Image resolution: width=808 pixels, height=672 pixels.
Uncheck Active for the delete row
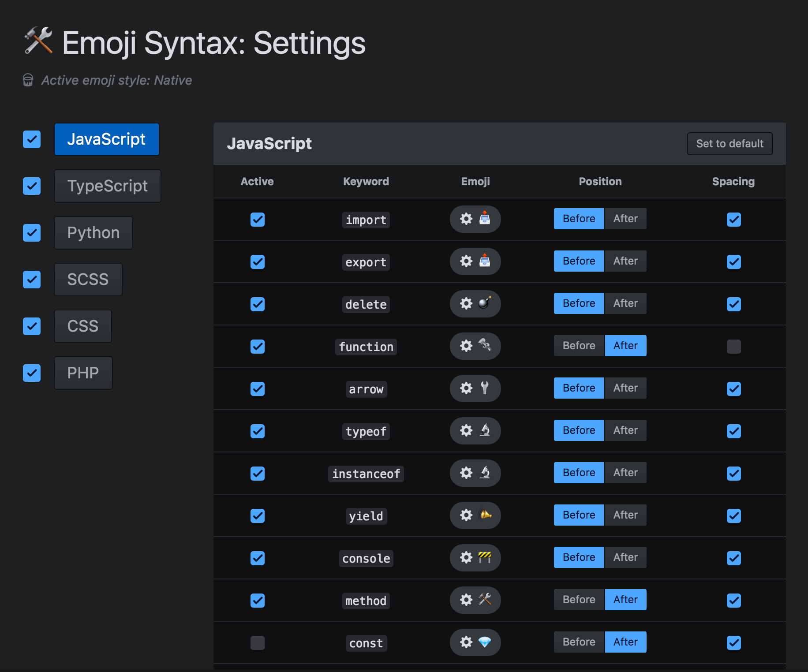[x=258, y=304]
